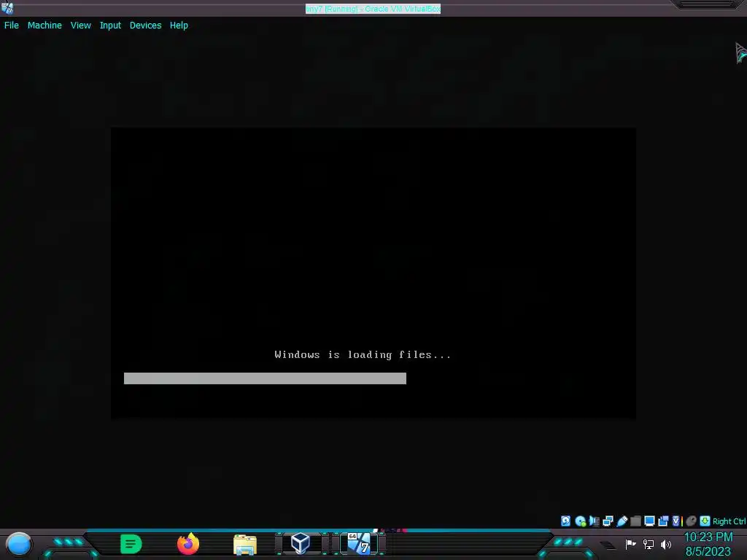This screenshot has width=747, height=560.
Task: Click the tiny7 Running window title
Action: (373, 9)
